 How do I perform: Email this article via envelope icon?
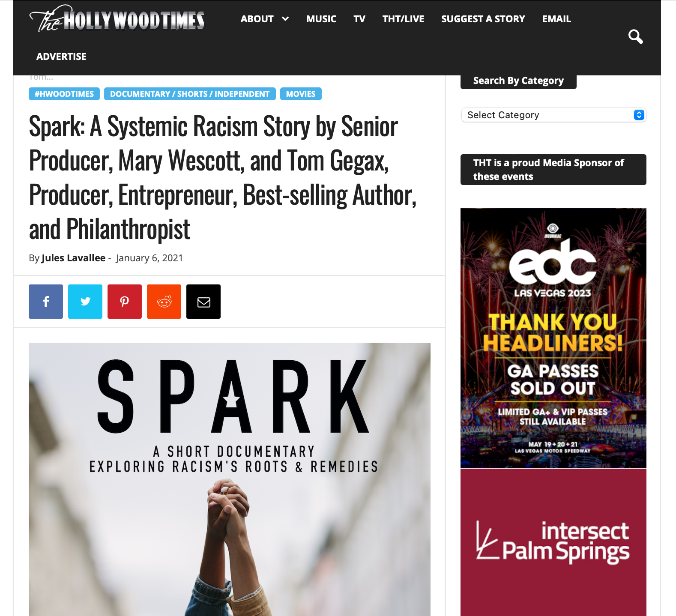(203, 302)
